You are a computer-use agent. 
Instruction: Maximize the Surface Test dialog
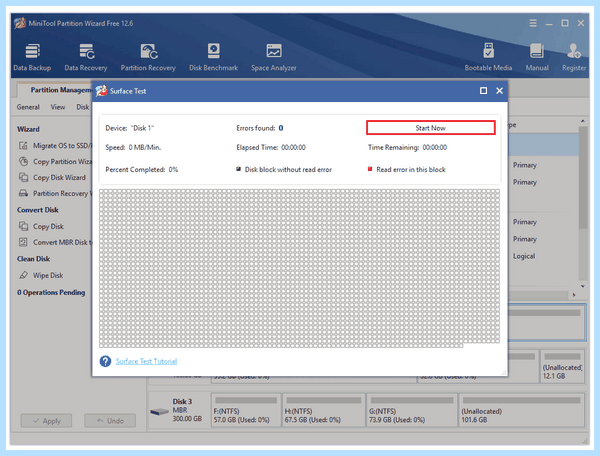(484, 91)
